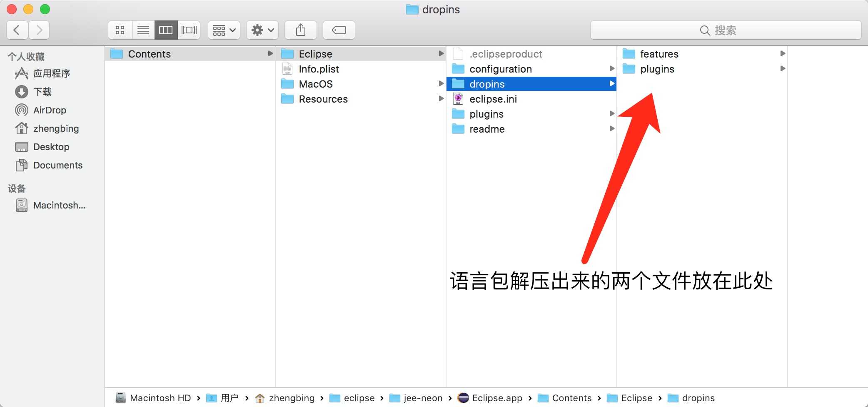The height and width of the screenshot is (407, 868).
Task: Open Desktop in the sidebar
Action: click(x=51, y=147)
